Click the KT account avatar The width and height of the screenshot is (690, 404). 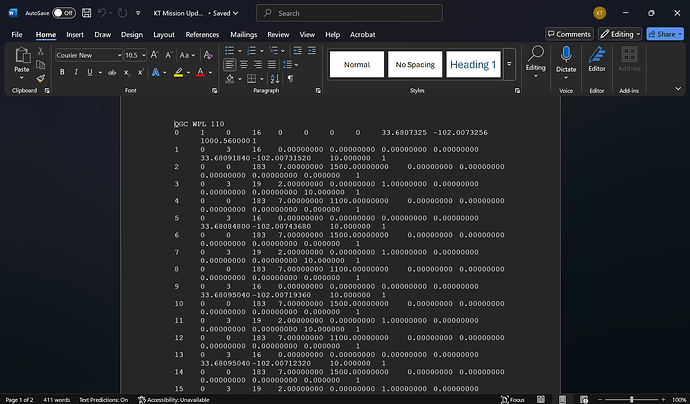point(599,13)
